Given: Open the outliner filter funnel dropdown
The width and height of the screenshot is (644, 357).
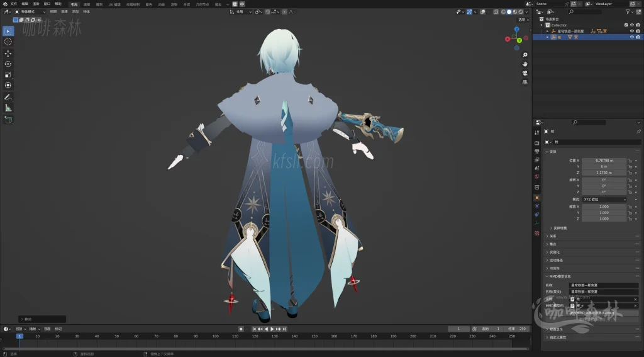Looking at the screenshot, I should 629,12.
